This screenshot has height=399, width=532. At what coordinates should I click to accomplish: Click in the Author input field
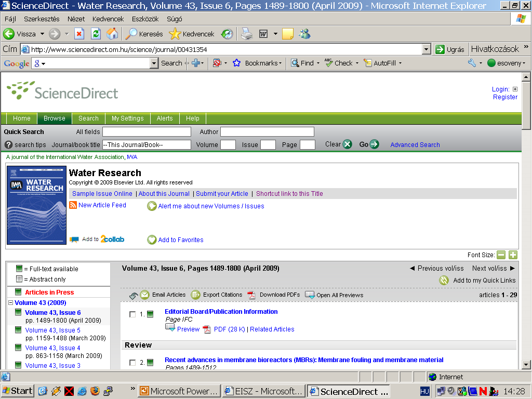point(268,131)
